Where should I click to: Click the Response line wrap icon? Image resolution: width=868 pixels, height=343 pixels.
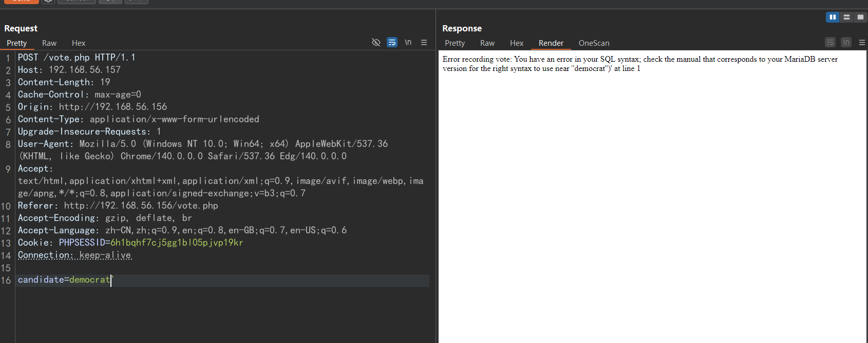830,42
